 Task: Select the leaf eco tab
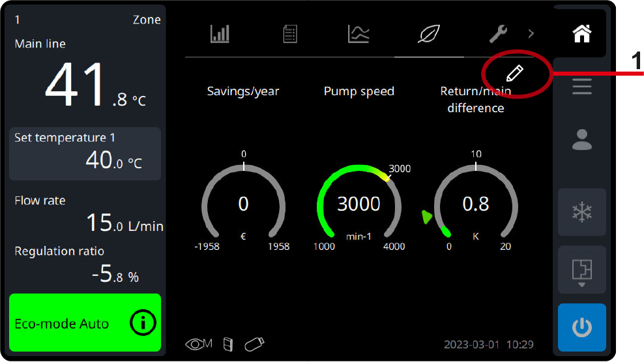pyautogui.click(x=429, y=34)
